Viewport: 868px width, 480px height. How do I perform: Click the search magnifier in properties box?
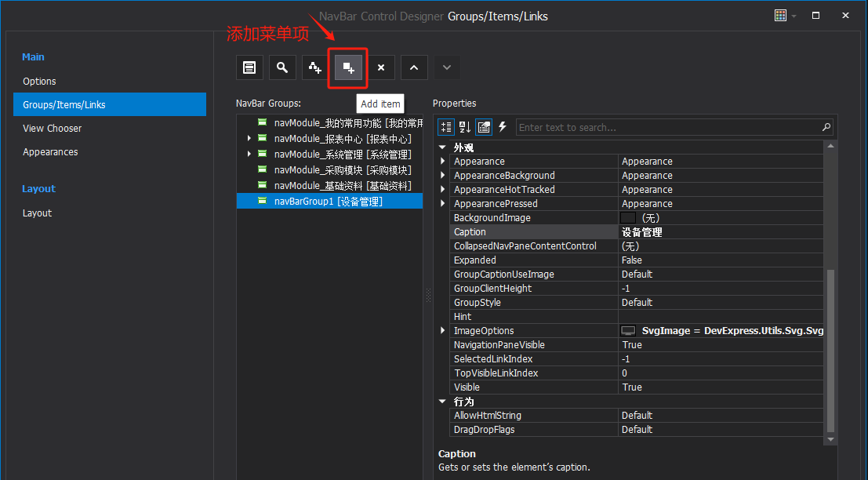[x=826, y=127]
